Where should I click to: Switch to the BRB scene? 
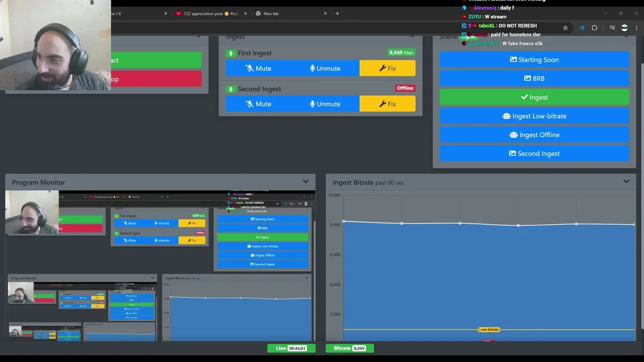coord(534,78)
